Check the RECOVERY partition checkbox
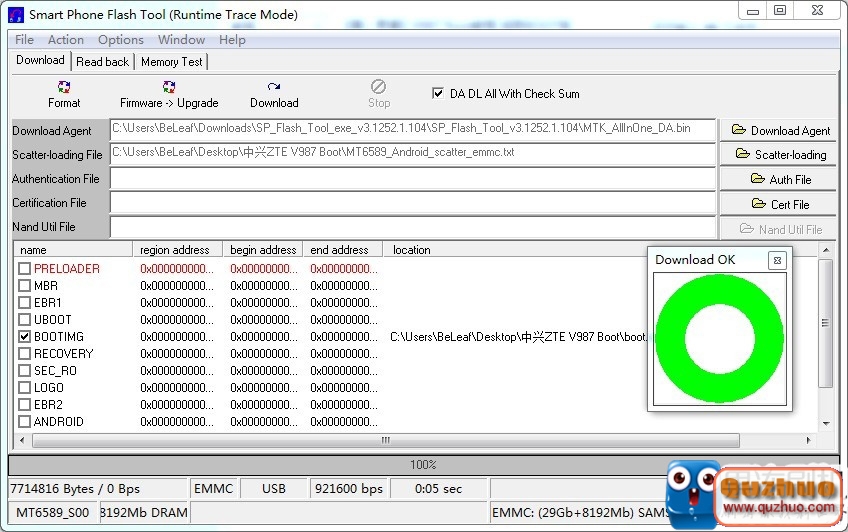The image size is (848, 532). pyautogui.click(x=25, y=354)
